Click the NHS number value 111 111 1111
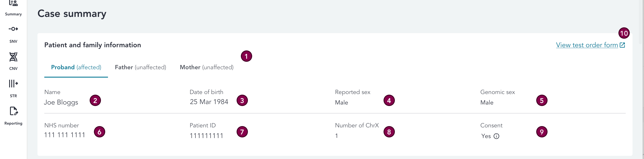Viewport: 644px width, 159px height. (65, 135)
